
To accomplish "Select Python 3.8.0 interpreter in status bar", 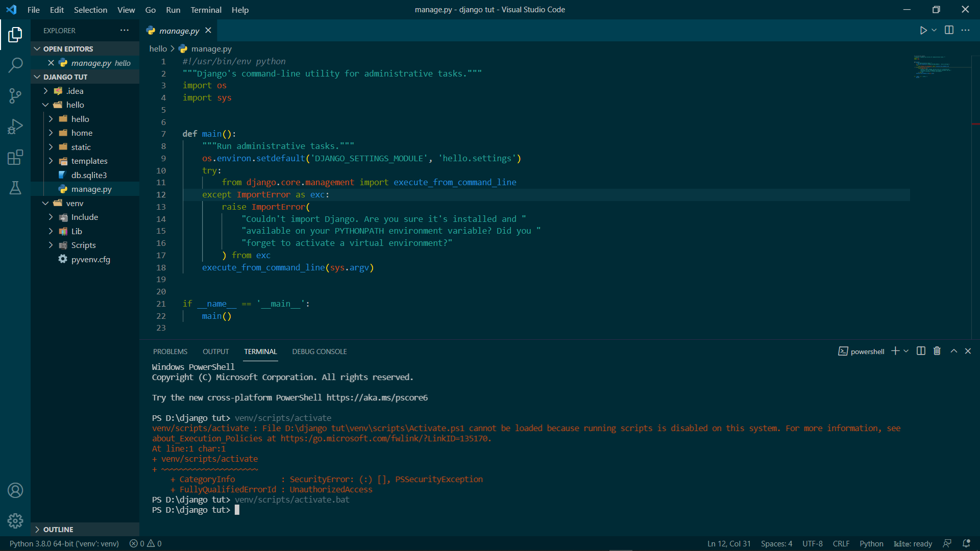I will tap(64, 544).
